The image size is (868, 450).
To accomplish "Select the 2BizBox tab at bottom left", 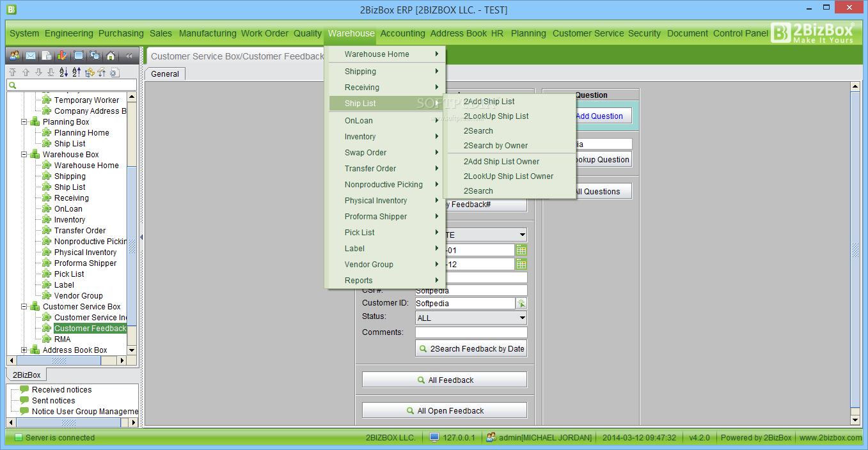I will click(27, 375).
